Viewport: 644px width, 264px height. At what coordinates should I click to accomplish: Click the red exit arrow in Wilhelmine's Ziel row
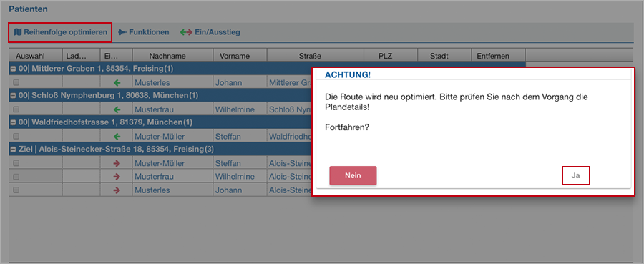[117, 177]
